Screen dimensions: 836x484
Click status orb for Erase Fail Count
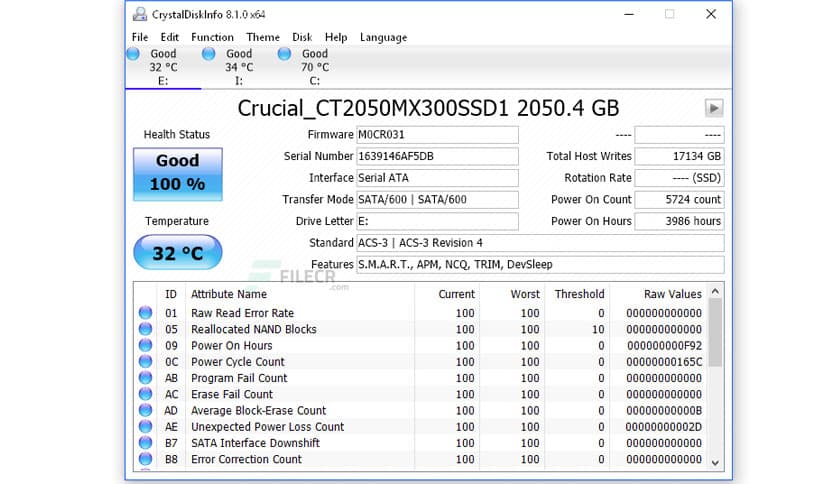(145, 394)
